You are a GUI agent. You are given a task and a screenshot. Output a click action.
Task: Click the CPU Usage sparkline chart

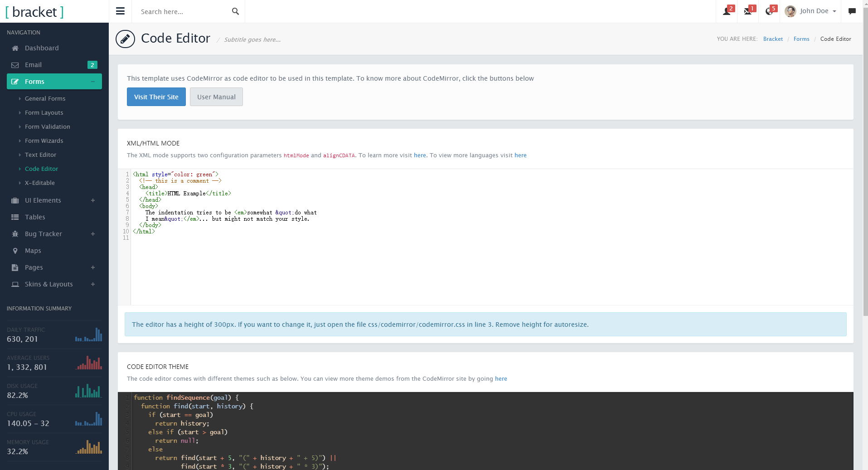tap(88, 419)
